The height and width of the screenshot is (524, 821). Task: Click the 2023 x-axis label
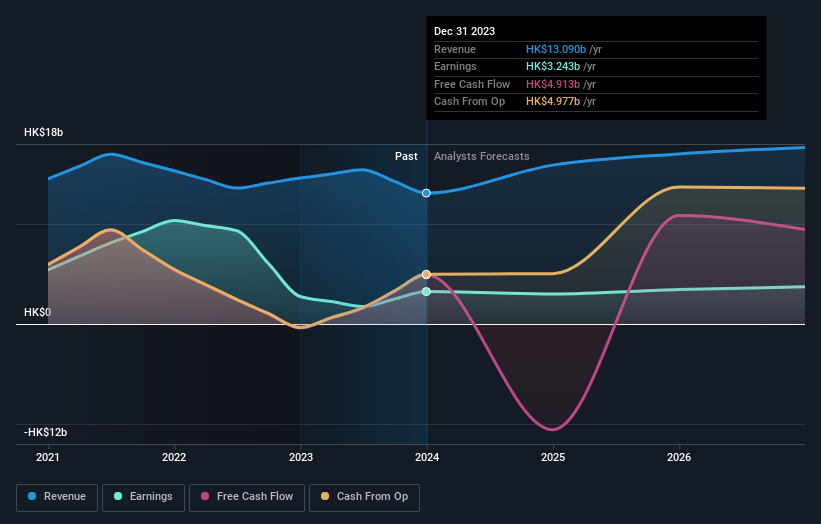301,457
